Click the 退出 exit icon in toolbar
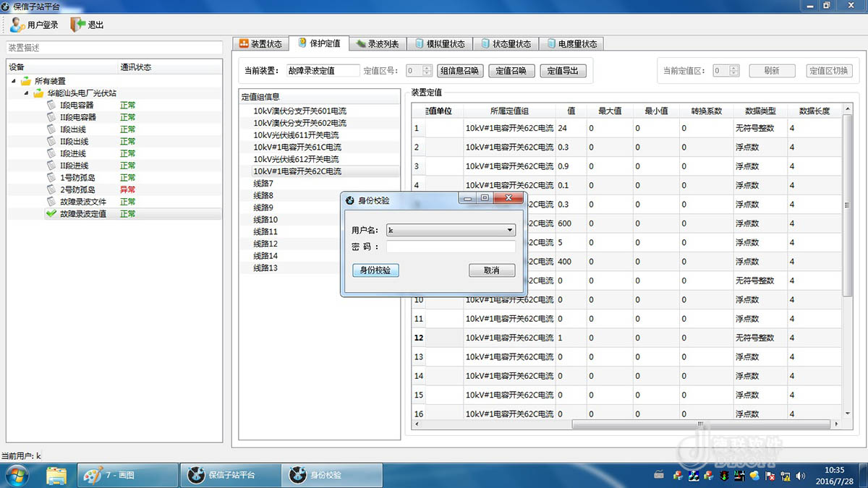Image resolution: width=868 pixels, height=488 pixels. point(77,25)
